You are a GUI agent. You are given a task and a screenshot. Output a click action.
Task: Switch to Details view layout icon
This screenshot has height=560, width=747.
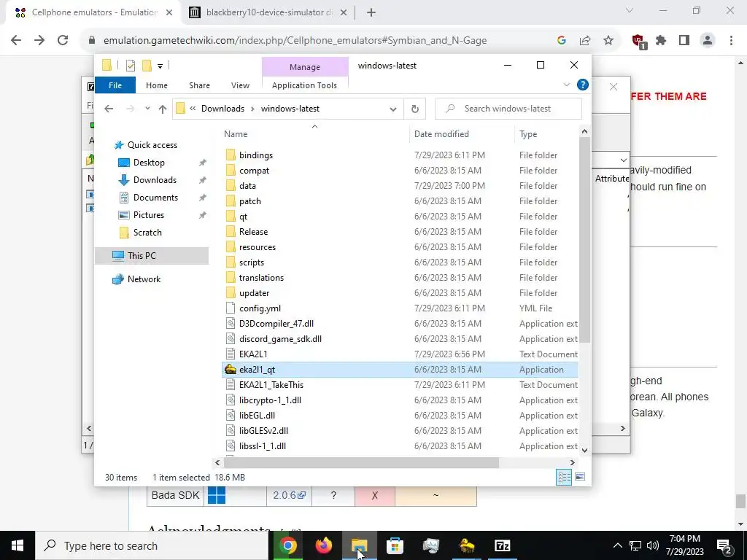(564, 477)
